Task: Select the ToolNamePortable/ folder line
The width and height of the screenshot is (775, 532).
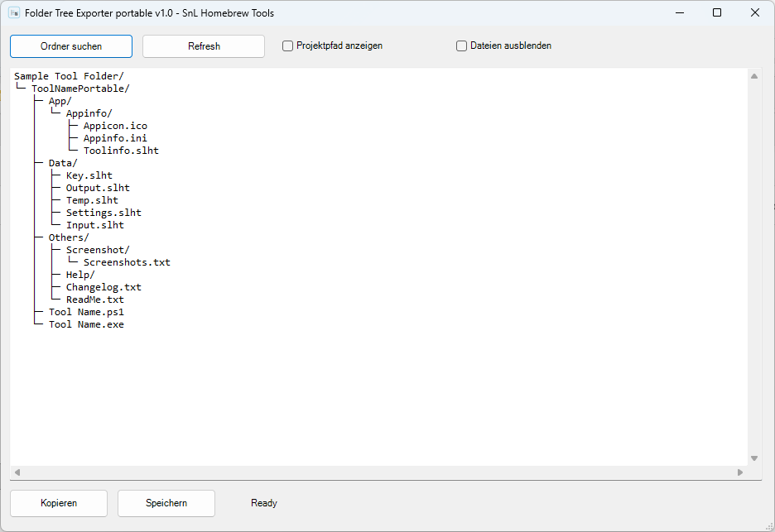Action: [x=80, y=89]
